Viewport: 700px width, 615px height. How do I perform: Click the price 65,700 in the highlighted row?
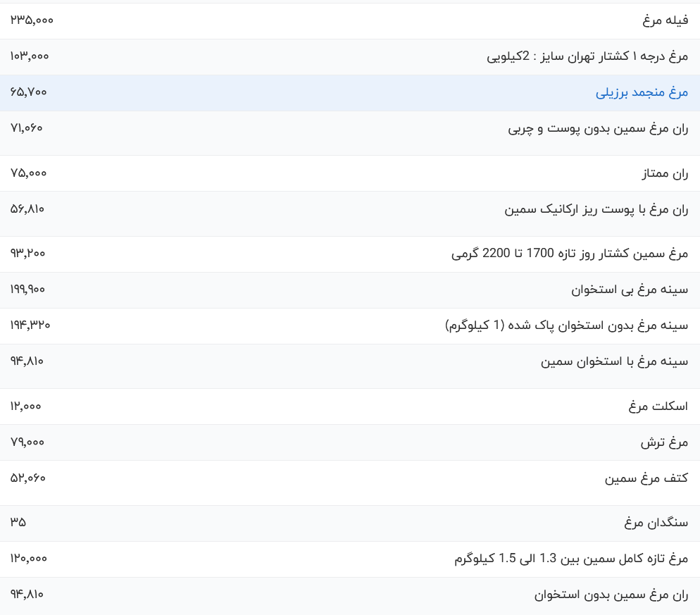(25, 92)
